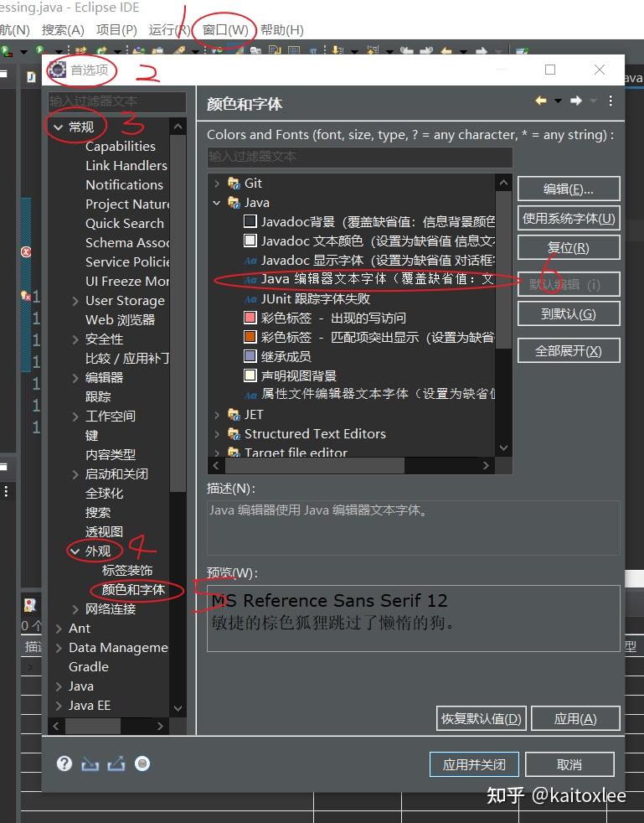Image resolution: width=644 pixels, height=823 pixels.
Task: Open the back history dropdown arrow
Action: [558, 101]
